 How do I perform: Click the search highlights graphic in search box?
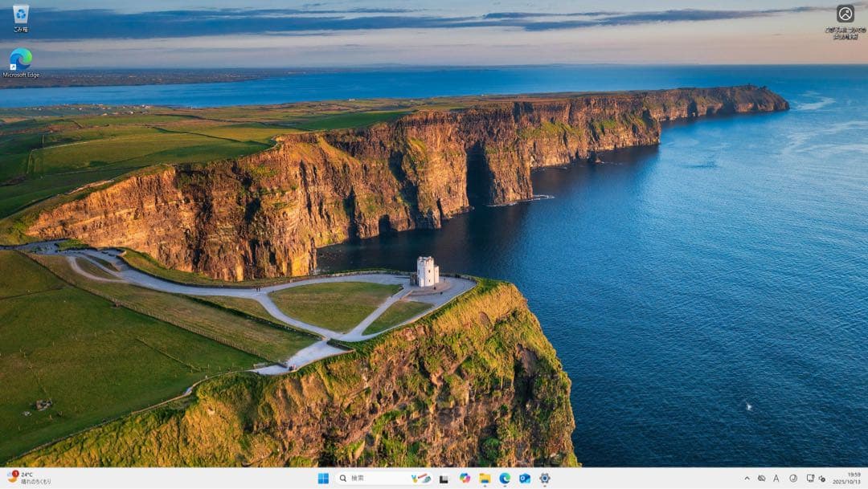click(x=421, y=479)
